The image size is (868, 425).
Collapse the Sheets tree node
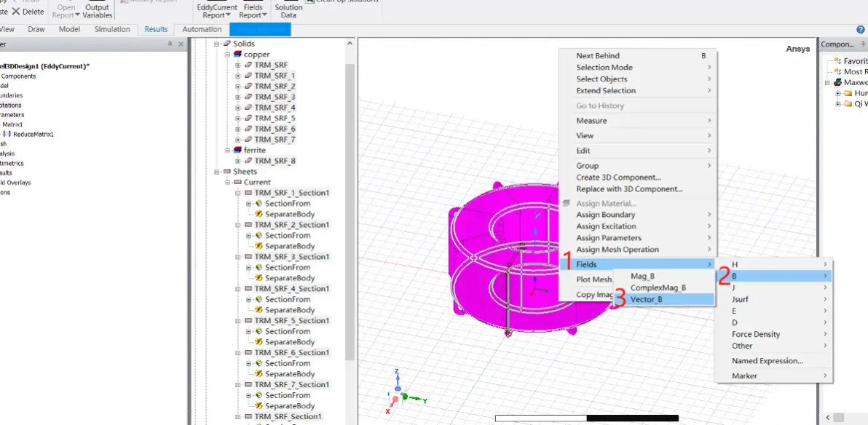point(218,172)
